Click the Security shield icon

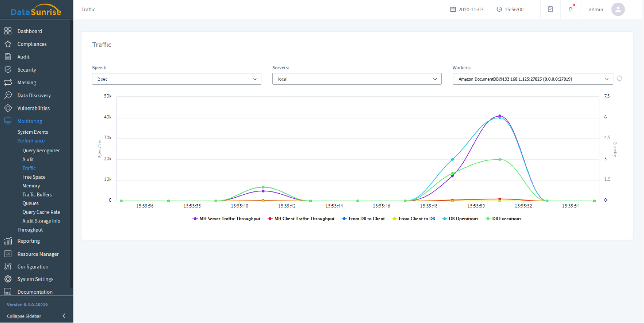(x=8, y=70)
